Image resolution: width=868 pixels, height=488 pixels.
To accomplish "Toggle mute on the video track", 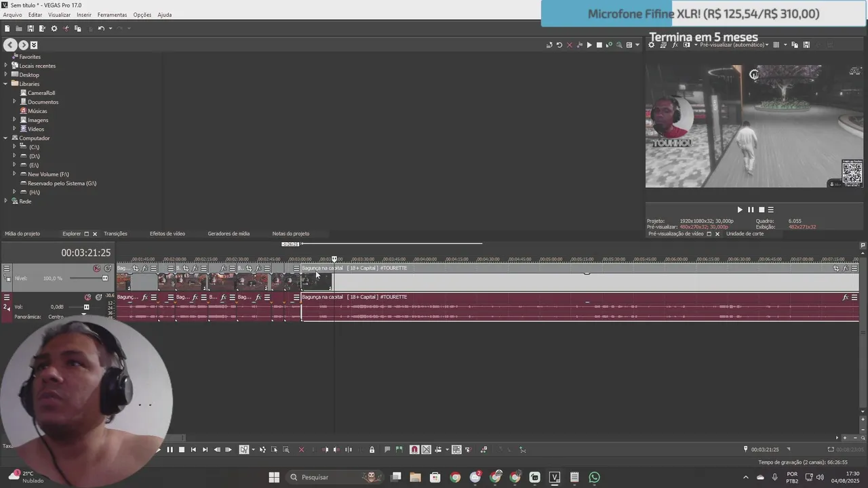I will pos(97,268).
